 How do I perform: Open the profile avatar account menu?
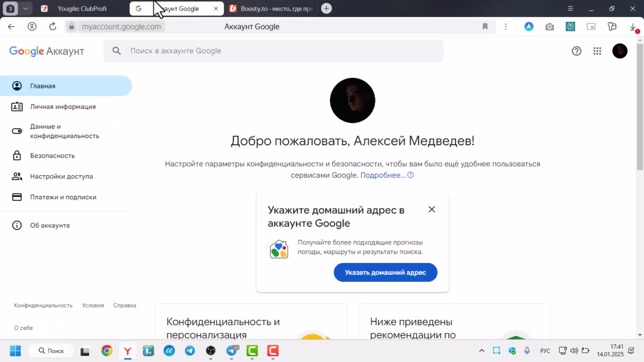(x=620, y=51)
